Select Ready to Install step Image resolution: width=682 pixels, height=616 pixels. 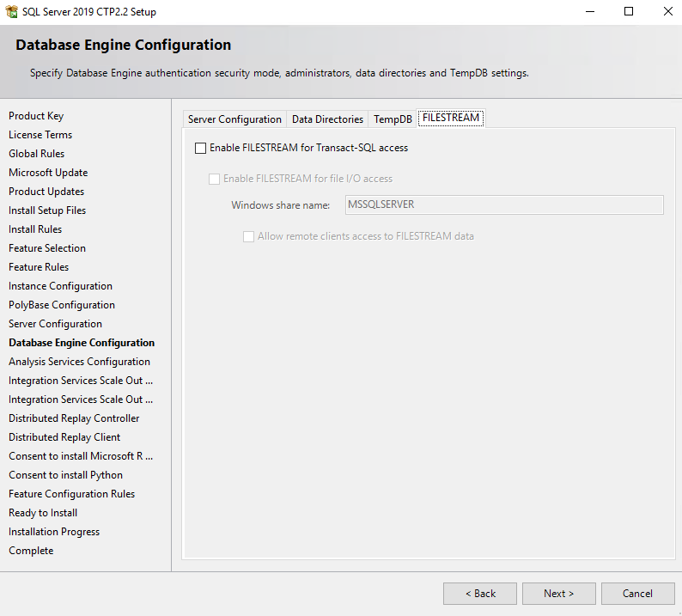click(x=43, y=513)
